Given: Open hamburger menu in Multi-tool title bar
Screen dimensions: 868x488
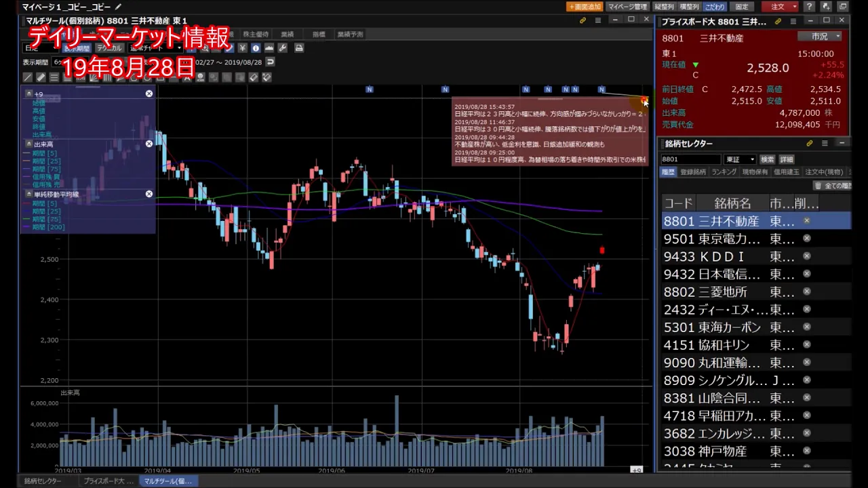Looking at the screenshot, I should [598, 20].
